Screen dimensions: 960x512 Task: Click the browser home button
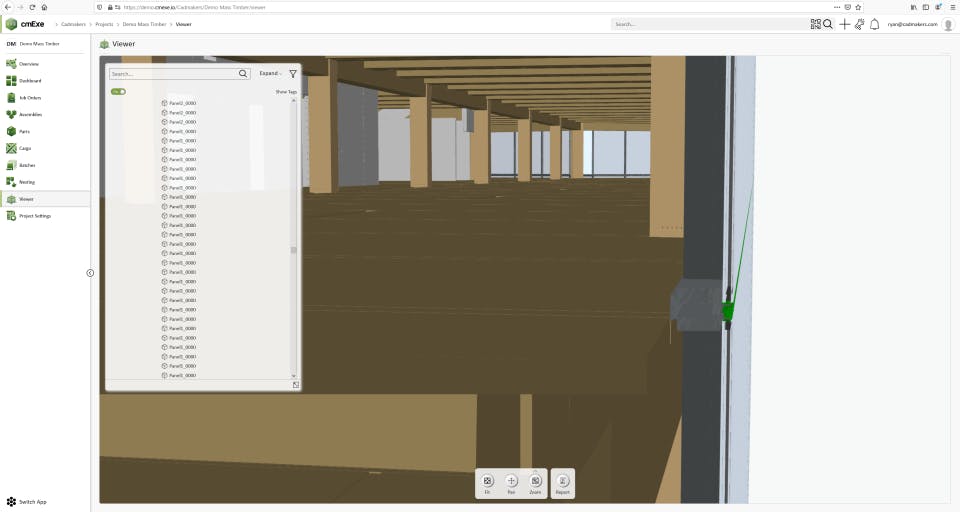44,7
